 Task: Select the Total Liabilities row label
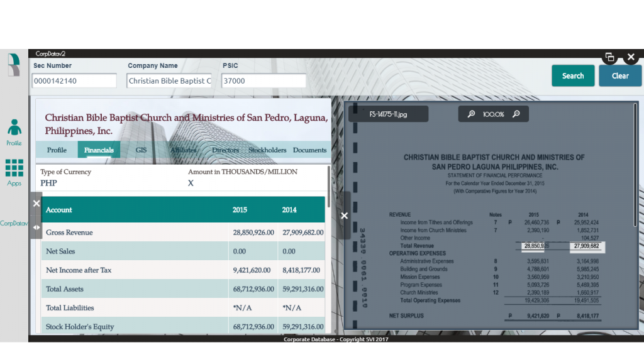pyautogui.click(x=70, y=308)
